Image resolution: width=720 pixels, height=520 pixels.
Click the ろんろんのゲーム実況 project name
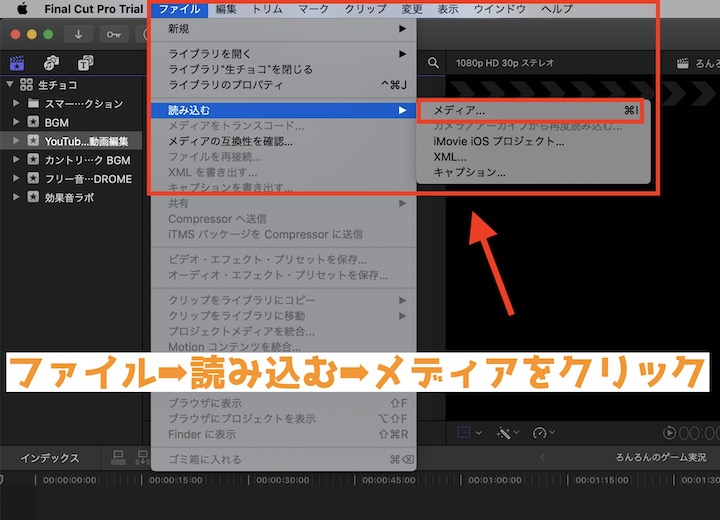661,457
